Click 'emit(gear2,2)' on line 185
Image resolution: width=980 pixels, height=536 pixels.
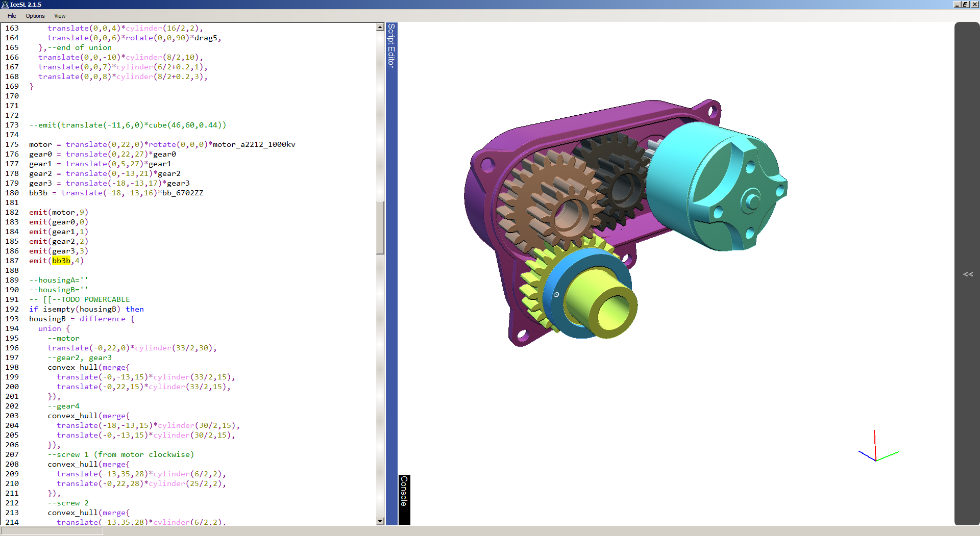pos(59,241)
